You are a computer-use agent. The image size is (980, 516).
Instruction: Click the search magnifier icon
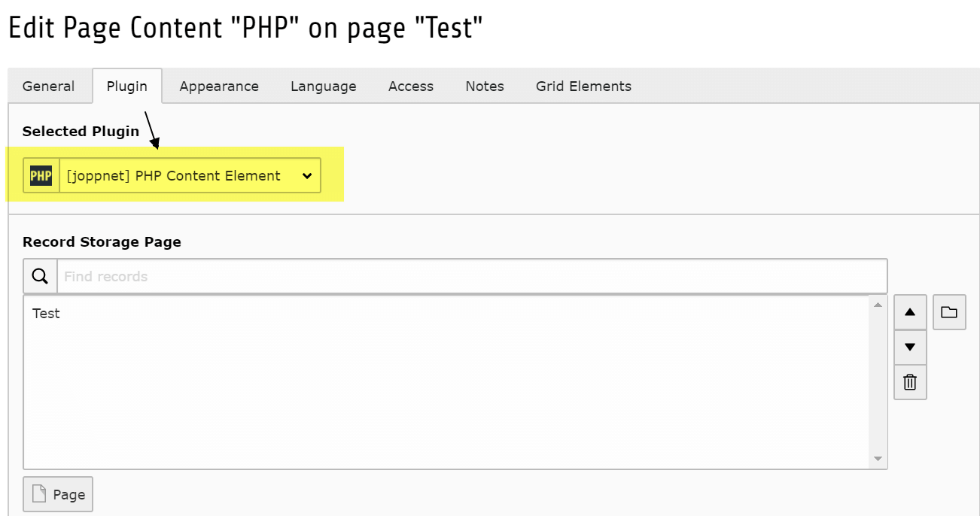pyautogui.click(x=41, y=276)
